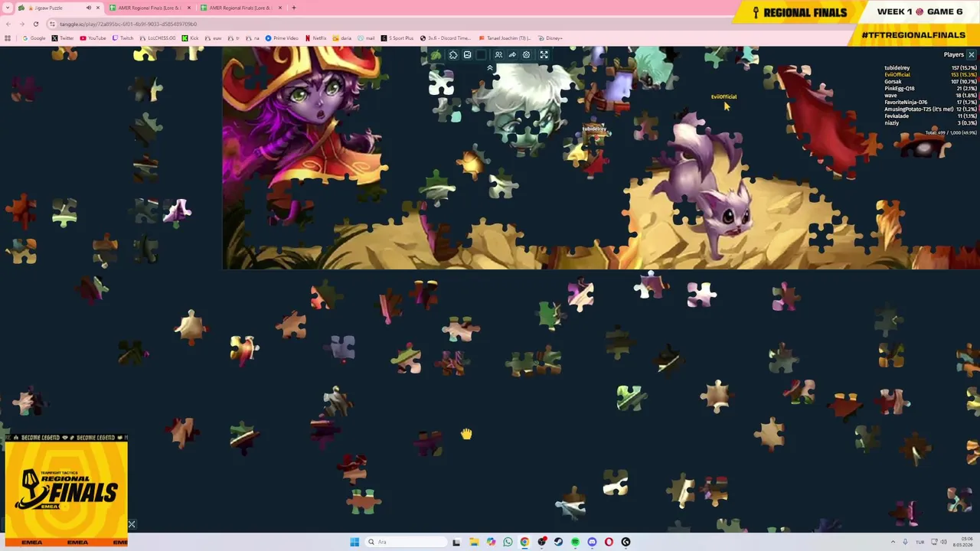This screenshot has height=551, width=980.
Task: Open the apps grid in bookmarks bar
Action: (8, 38)
